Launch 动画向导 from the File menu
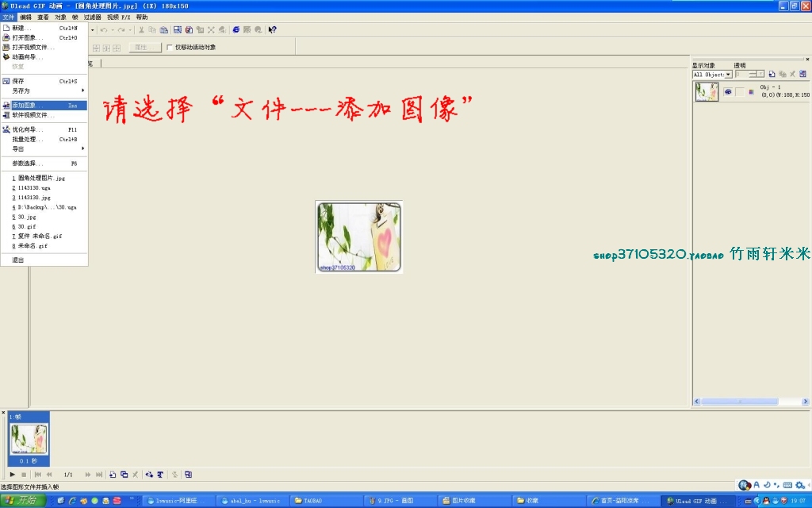Viewport: 812px width, 508px height. tap(44, 57)
